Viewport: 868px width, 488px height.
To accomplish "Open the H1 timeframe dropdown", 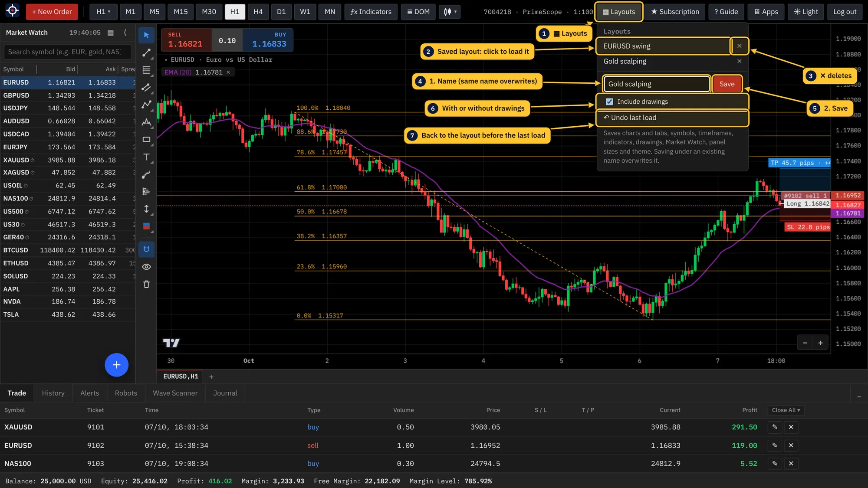I will (103, 12).
